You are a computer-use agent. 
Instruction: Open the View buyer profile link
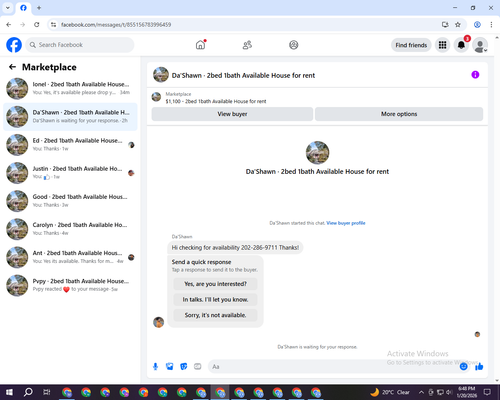346,223
